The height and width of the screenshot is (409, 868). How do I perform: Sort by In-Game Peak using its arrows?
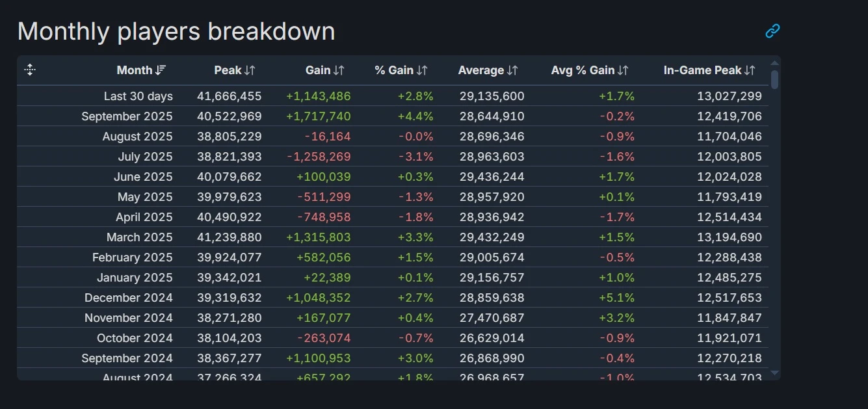(750, 70)
